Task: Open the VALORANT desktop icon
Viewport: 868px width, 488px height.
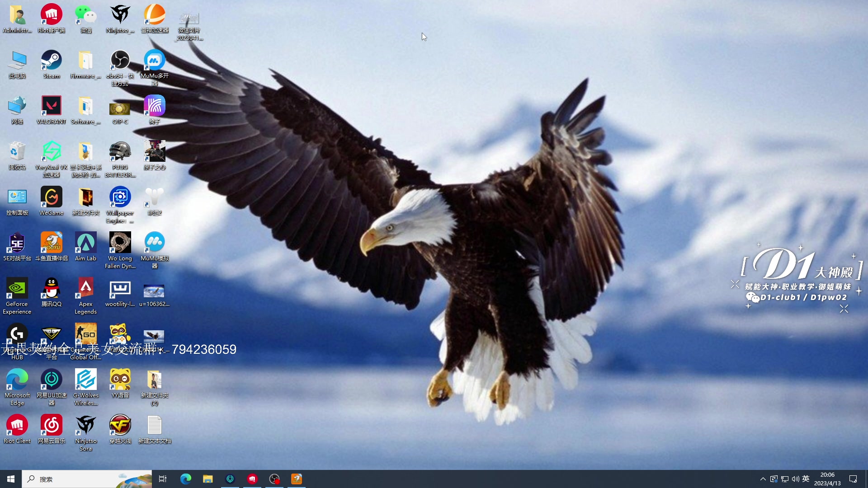Action: coord(51,107)
